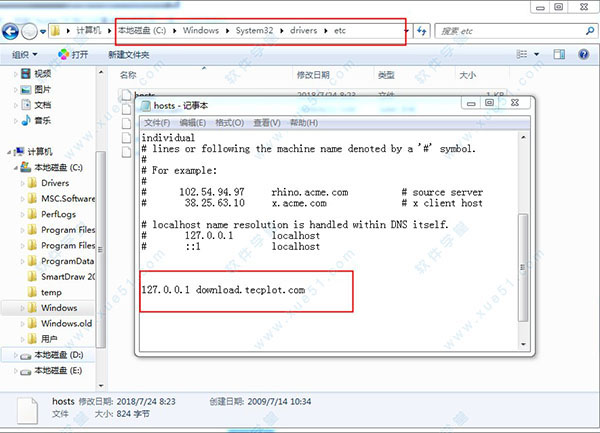
Task: Open the Music (音乐) library
Action: tap(25, 120)
